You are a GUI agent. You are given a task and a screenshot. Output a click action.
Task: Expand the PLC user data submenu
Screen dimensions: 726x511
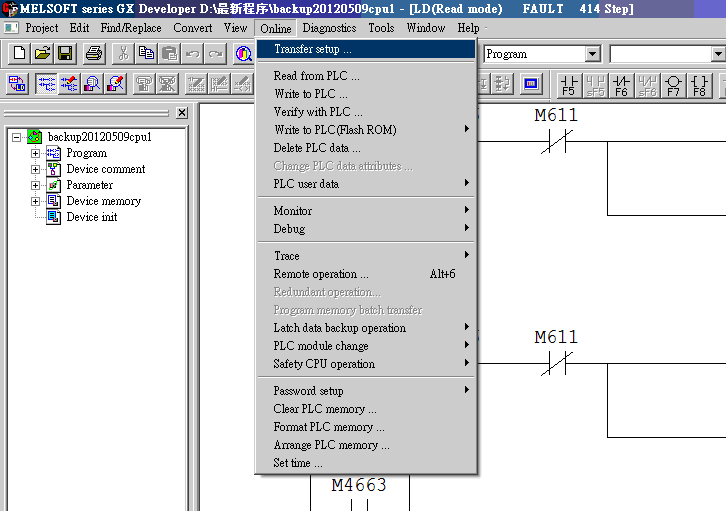coord(367,184)
